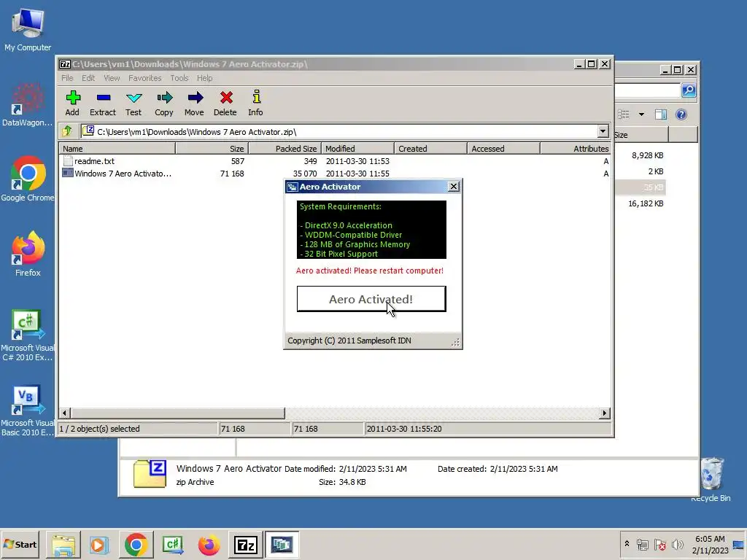Click the Aero Activated! button
Image resolution: width=747 pixels, height=560 pixels.
coord(371,299)
